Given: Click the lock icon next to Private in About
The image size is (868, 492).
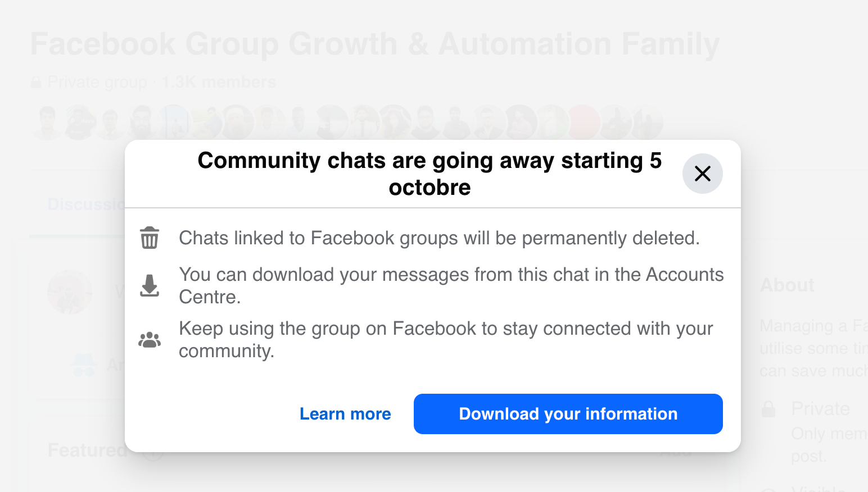Looking at the screenshot, I should pyautogui.click(x=768, y=409).
